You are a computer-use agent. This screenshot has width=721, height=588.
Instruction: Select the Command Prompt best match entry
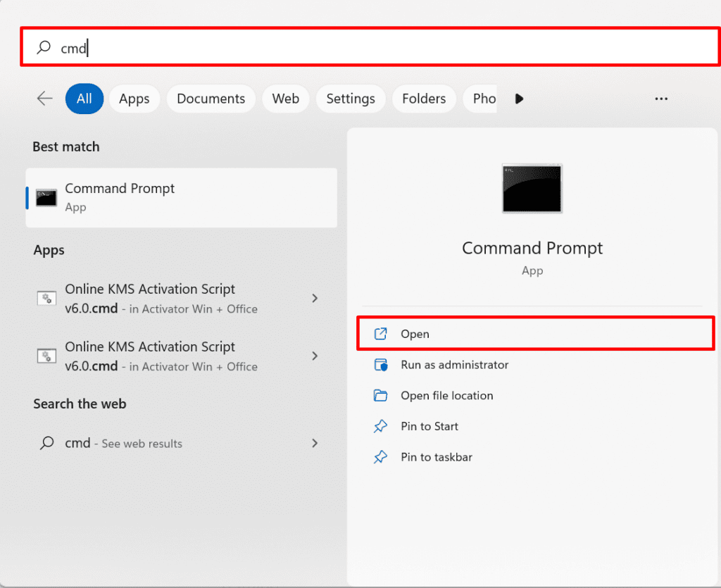pyautogui.click(x=181, y=197)
